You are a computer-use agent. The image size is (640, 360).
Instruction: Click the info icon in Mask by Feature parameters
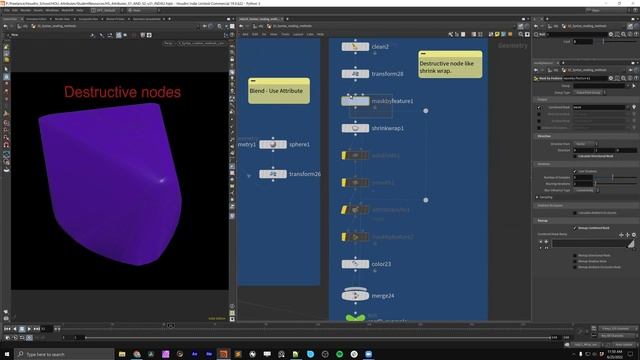630,78
